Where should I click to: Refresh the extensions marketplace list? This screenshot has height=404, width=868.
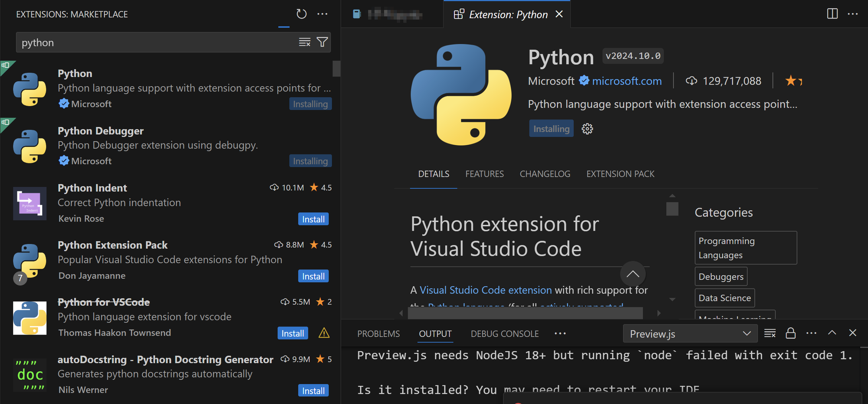pos(301,14)
